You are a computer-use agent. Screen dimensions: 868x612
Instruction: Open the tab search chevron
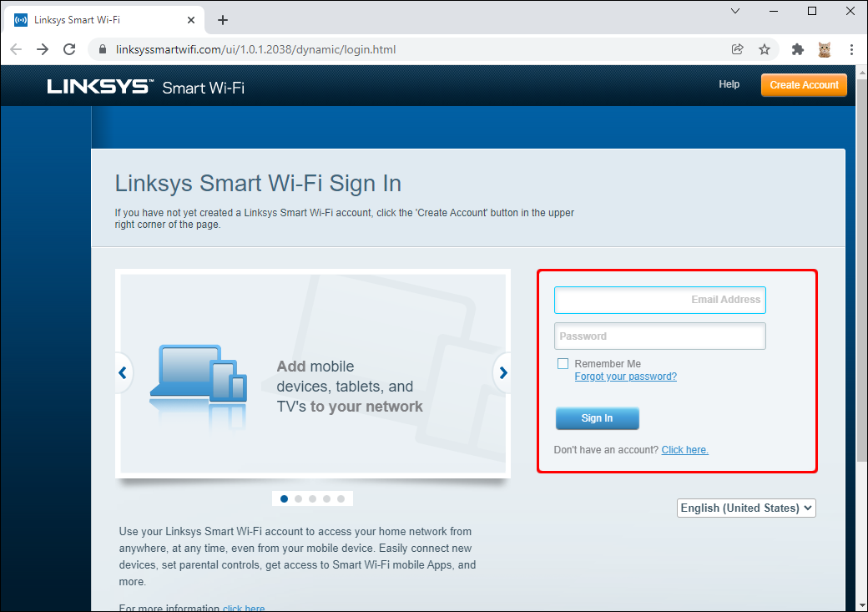(735, 11)
